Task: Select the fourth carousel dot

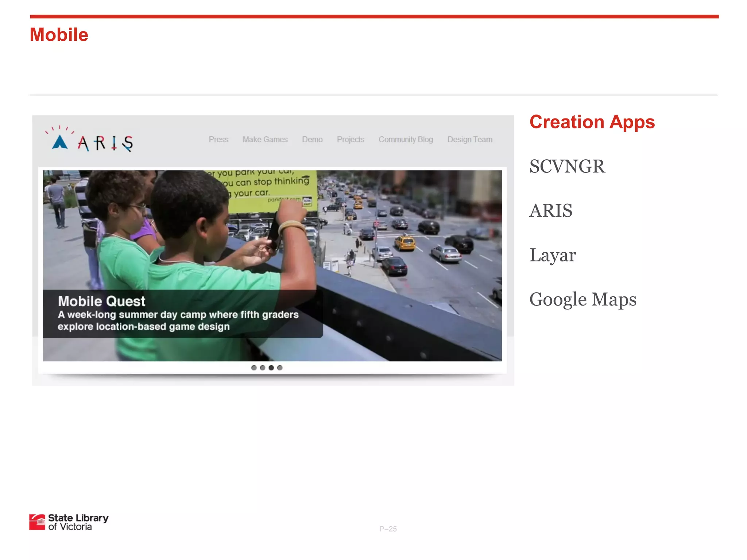Action: point(280,368)
